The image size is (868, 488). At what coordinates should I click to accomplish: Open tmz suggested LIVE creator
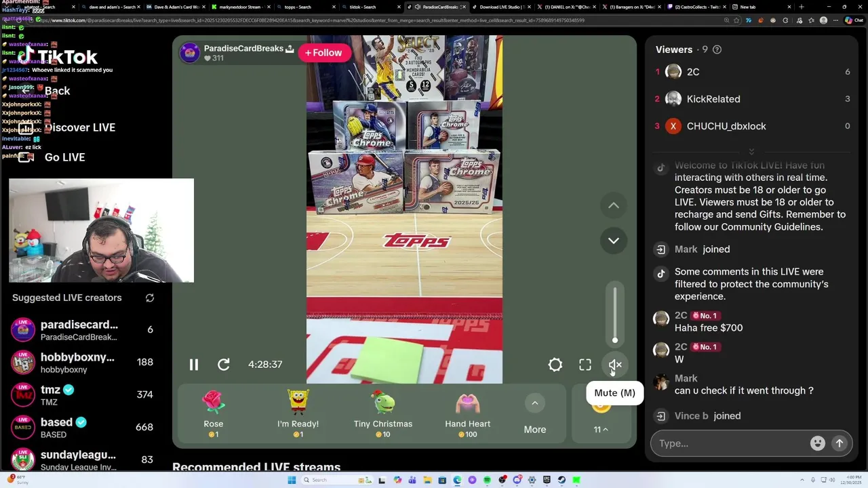pos(83,395)
